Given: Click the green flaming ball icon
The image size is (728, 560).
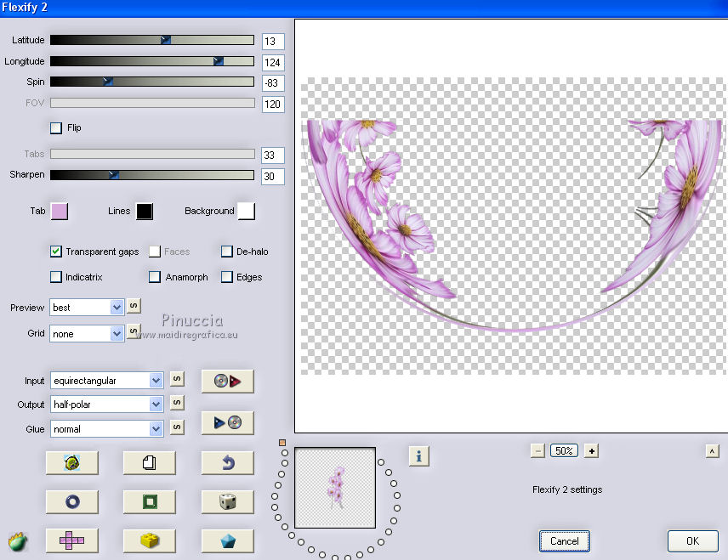Looking at the screenshot, I should tap(18, 541).
